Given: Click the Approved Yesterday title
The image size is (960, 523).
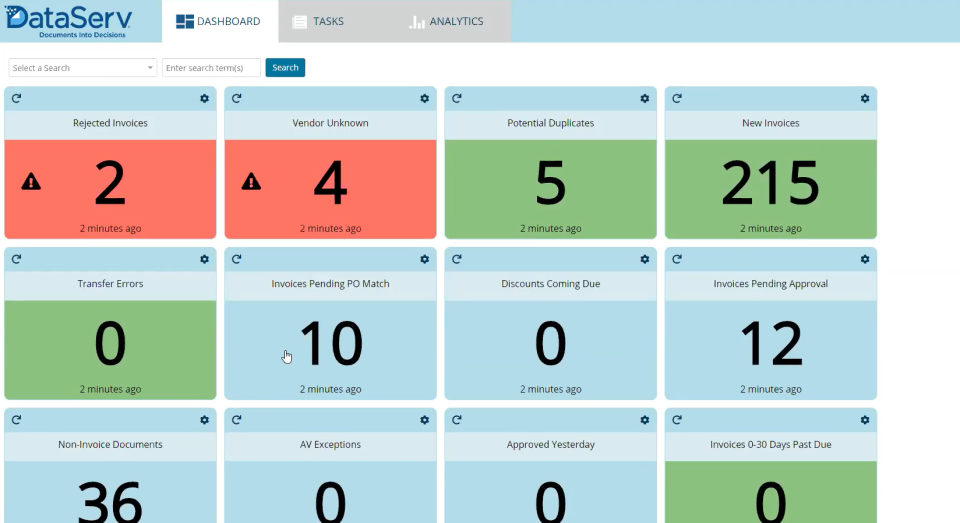Looking at the screenshot, I should point(550,445).
